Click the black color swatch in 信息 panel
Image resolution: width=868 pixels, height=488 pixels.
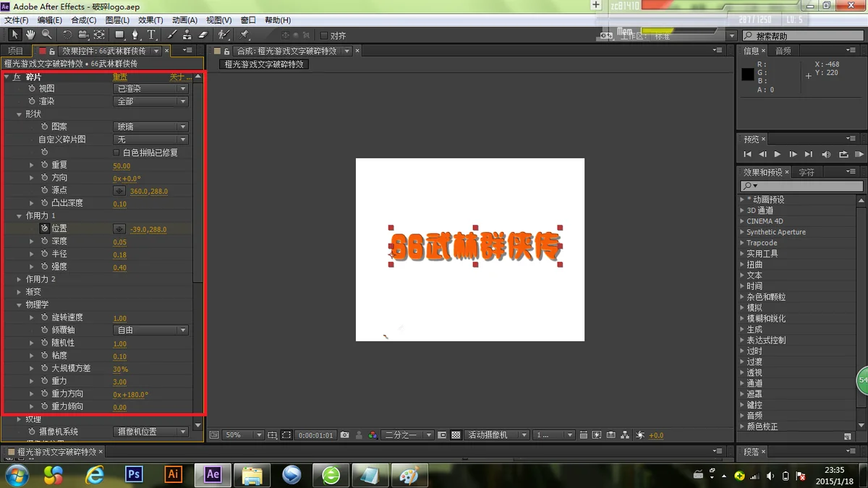click(x=747, y=74)
